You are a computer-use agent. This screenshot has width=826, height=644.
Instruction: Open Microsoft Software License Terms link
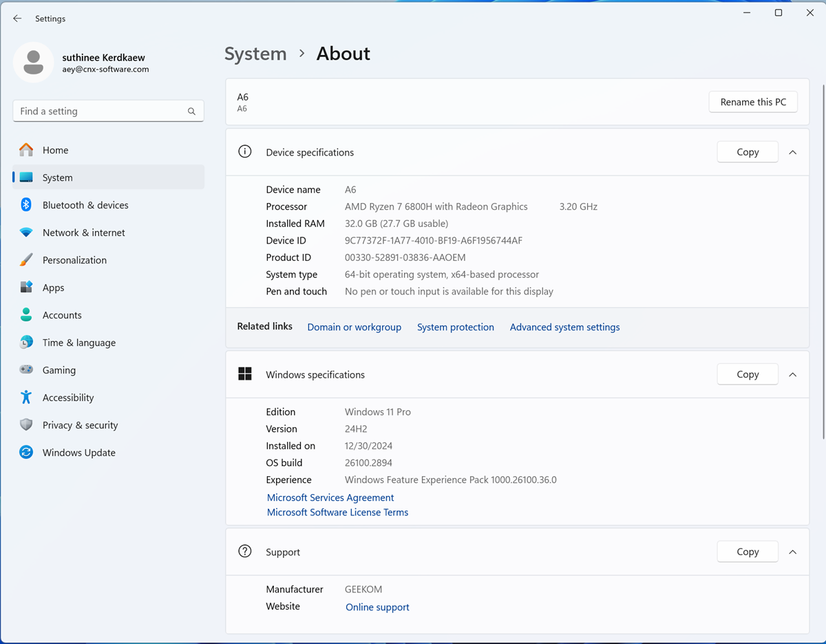tap(337, 513)
